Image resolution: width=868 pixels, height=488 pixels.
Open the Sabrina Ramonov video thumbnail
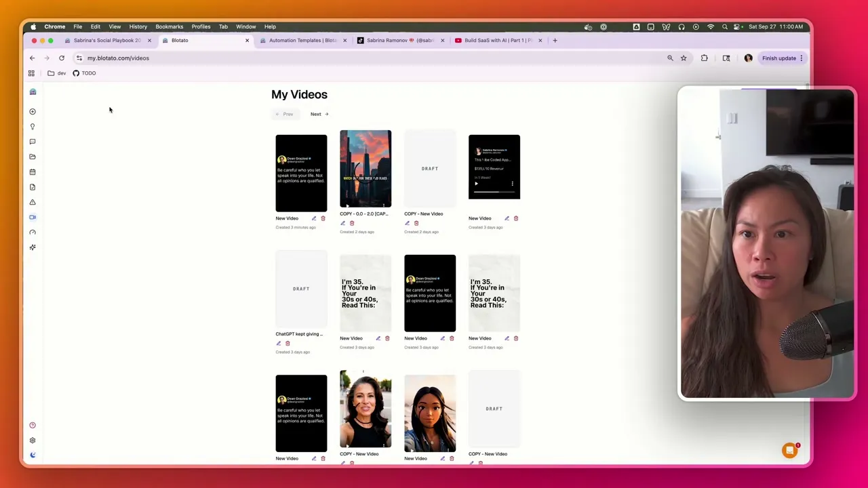494,167
